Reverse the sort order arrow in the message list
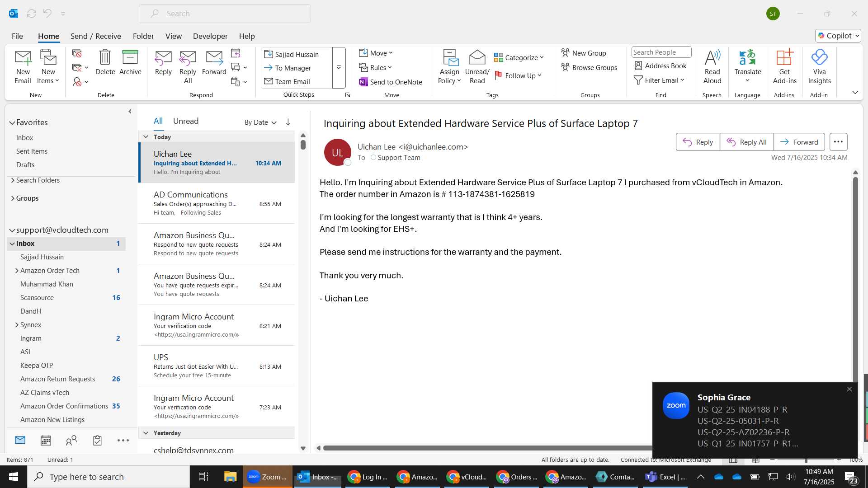Image resolution: width=868 pixels, height=488 pixels. click(288, 122)
